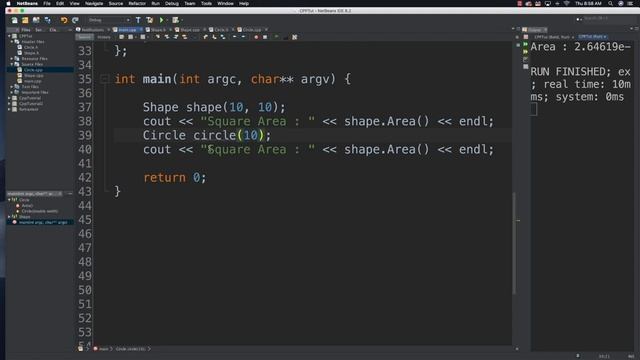Click the Stop Macro Recording square icon

coord(265,37)
